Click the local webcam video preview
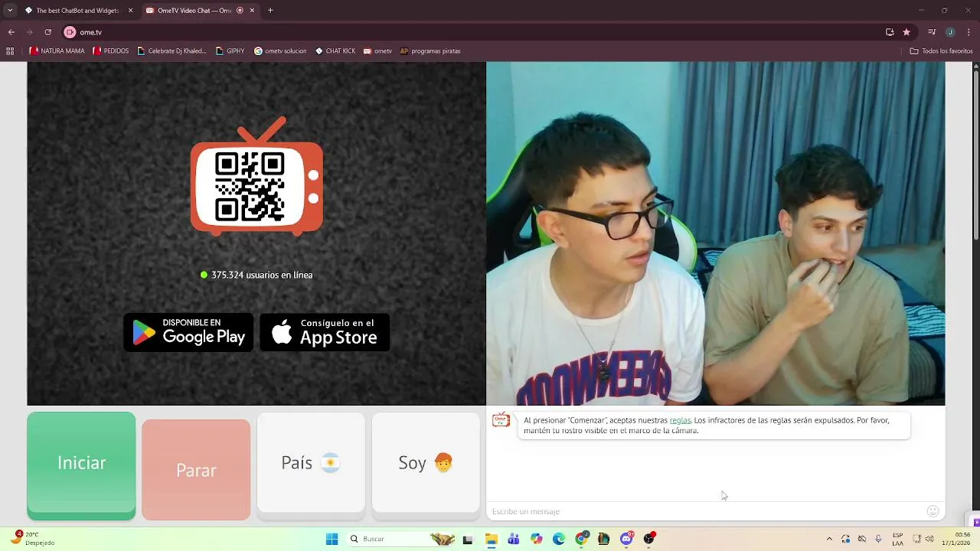 pyautogui.click(x=716, y=233)
